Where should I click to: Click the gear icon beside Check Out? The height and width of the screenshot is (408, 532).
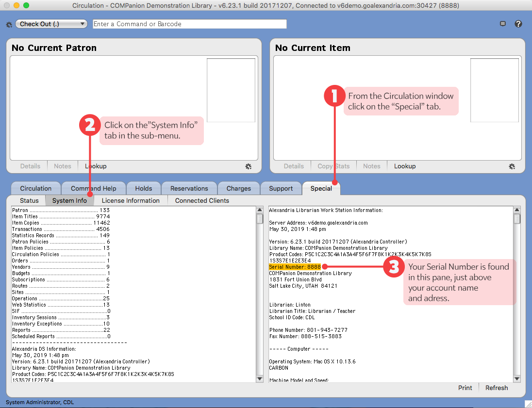[x=9, y=24]
